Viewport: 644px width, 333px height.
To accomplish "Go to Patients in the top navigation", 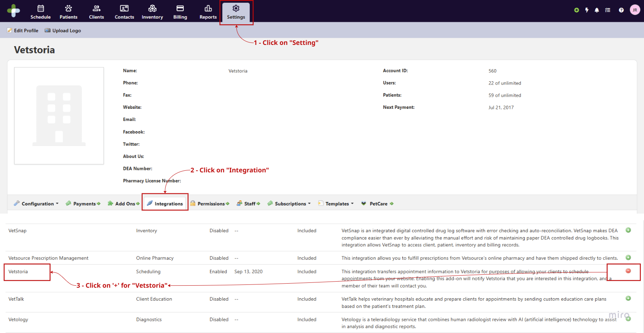I will point(68,12).
